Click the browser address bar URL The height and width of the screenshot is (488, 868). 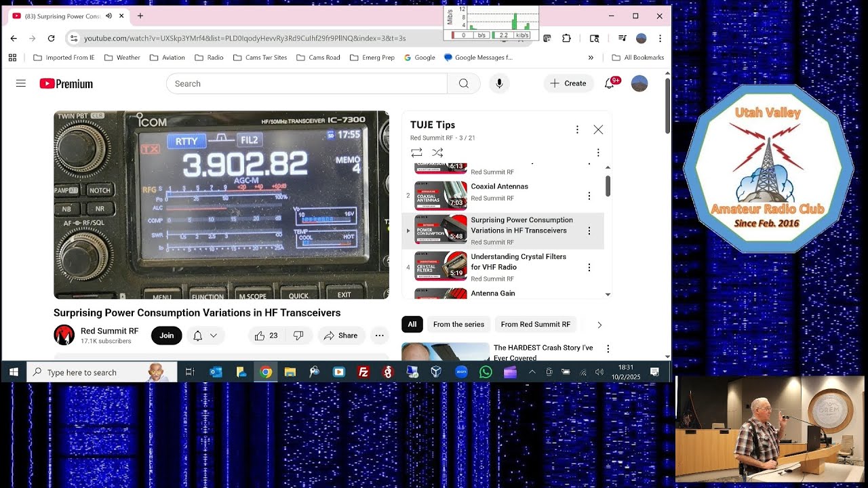(245, 39)
